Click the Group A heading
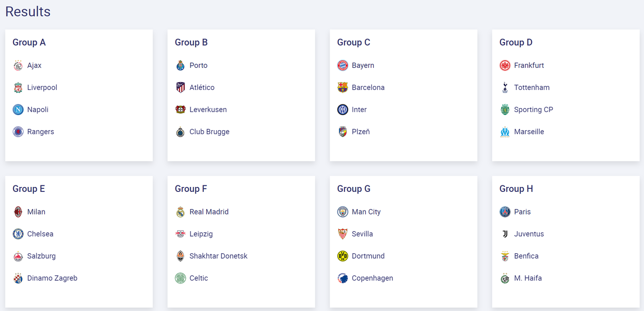The width and height of the screenshot is (644, 311). [x=29, y=42]
